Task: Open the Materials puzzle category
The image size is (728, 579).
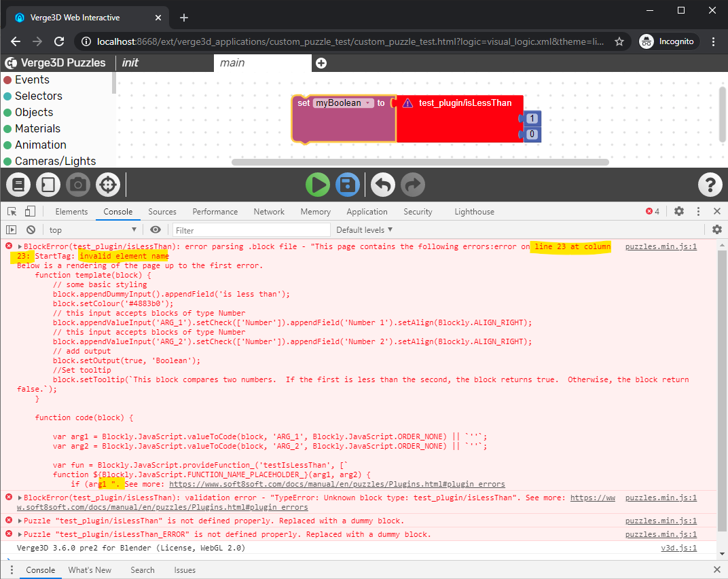Action: 37,128
